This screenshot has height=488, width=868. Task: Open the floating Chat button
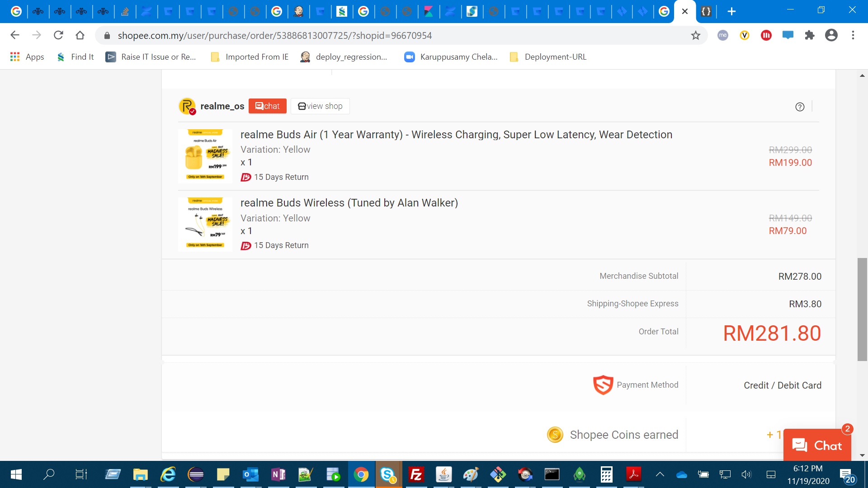pos(817,445)
